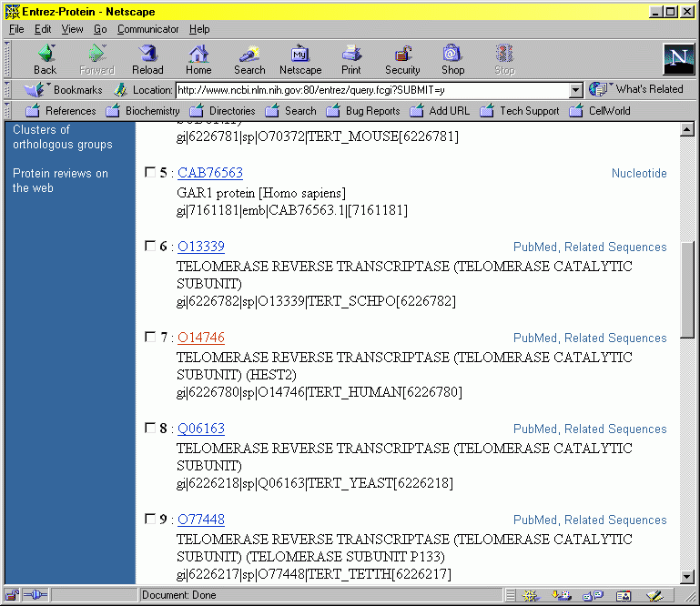This screenshot has width=700, height=606.
Task: Open the Tech Support bookmark folder
Action: 520,111
